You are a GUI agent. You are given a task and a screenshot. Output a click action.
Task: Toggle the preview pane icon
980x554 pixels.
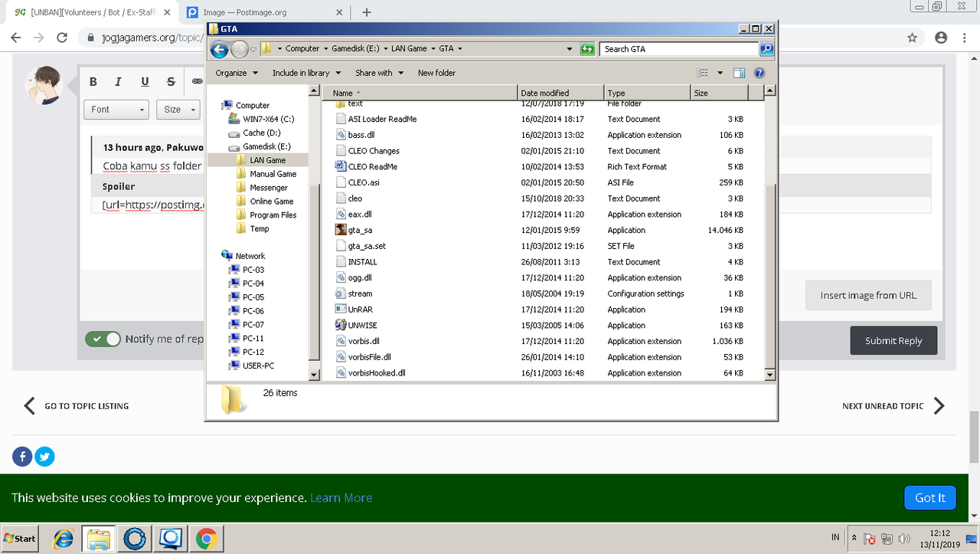[x=739, y=73]
